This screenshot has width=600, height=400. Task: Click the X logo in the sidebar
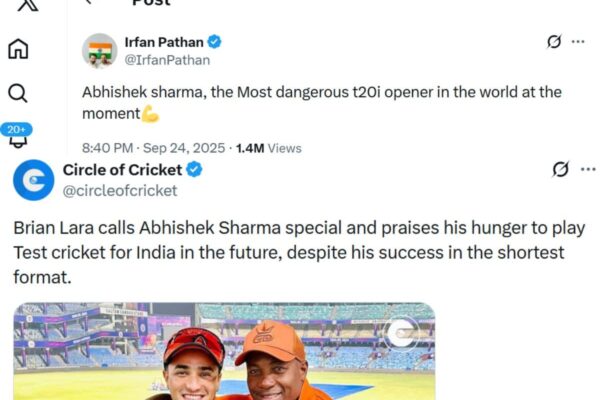pos(27,5)
